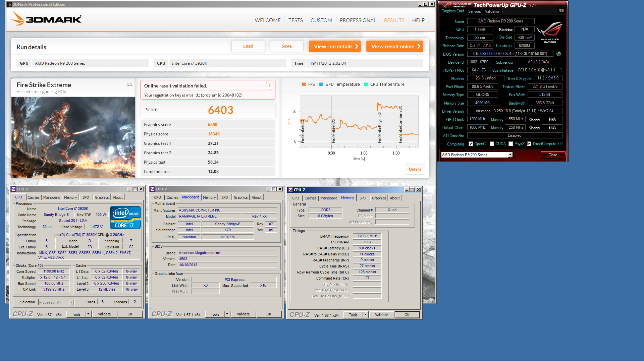
Task: Click the green CPU Temperature legend swatch
Action: coord(366,84)
